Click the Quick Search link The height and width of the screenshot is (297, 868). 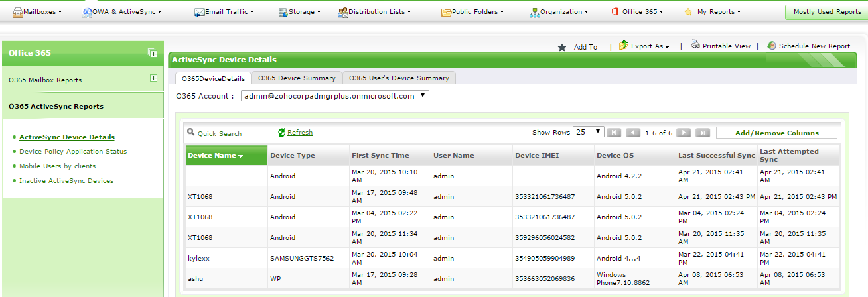coord(220,133)
